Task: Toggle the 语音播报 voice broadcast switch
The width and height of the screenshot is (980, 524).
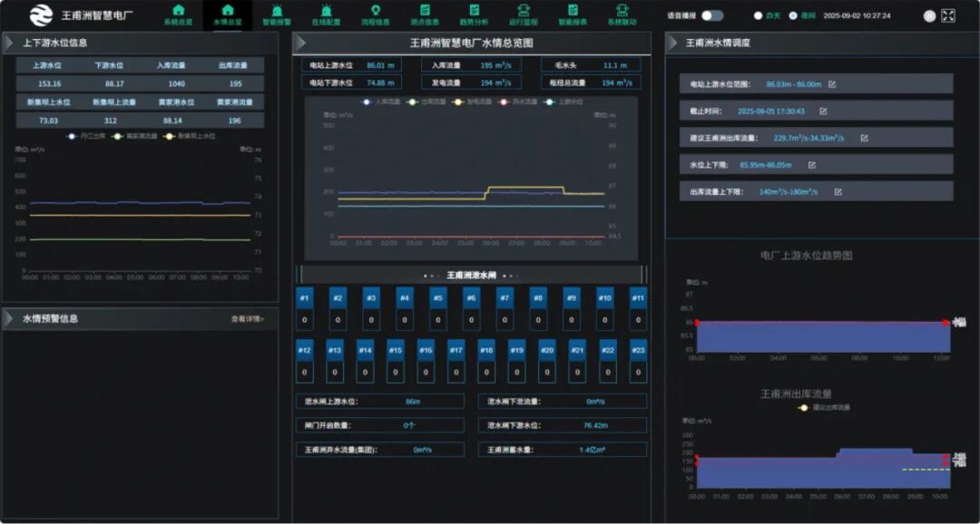Action: point(712,15)
